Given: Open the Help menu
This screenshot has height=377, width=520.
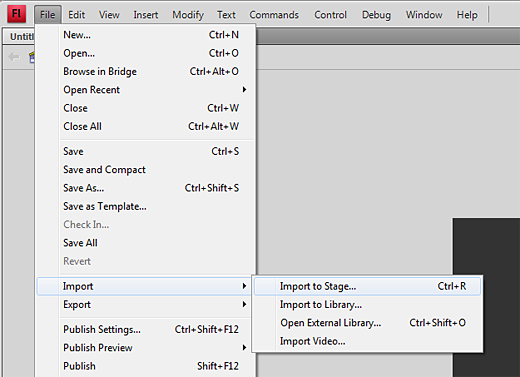Looking at the screenshot, I should tap(467, 15).
